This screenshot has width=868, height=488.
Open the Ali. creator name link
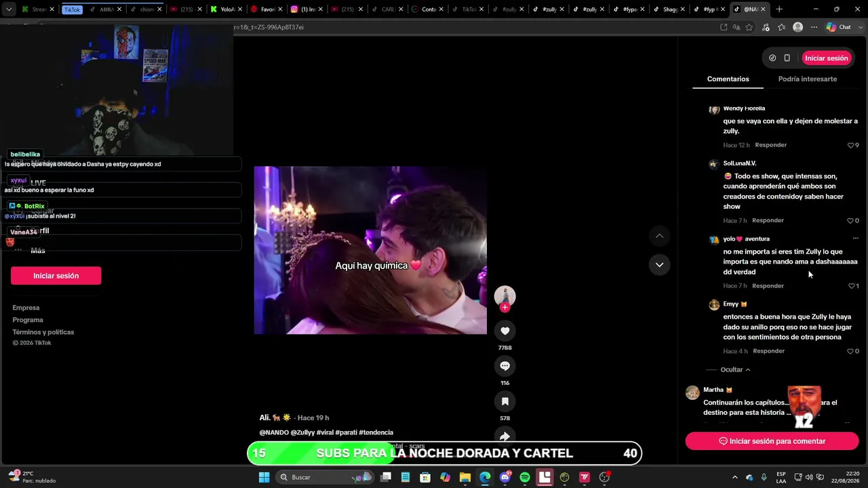275,418
